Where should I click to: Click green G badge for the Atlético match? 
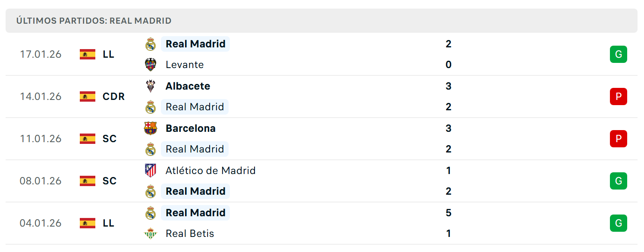coord(618,181)
